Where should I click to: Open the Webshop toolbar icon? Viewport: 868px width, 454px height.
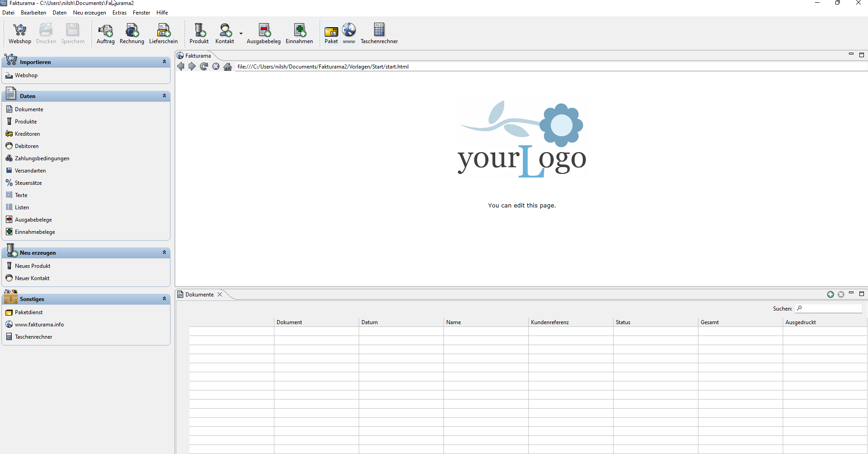[x=20, y=34]
